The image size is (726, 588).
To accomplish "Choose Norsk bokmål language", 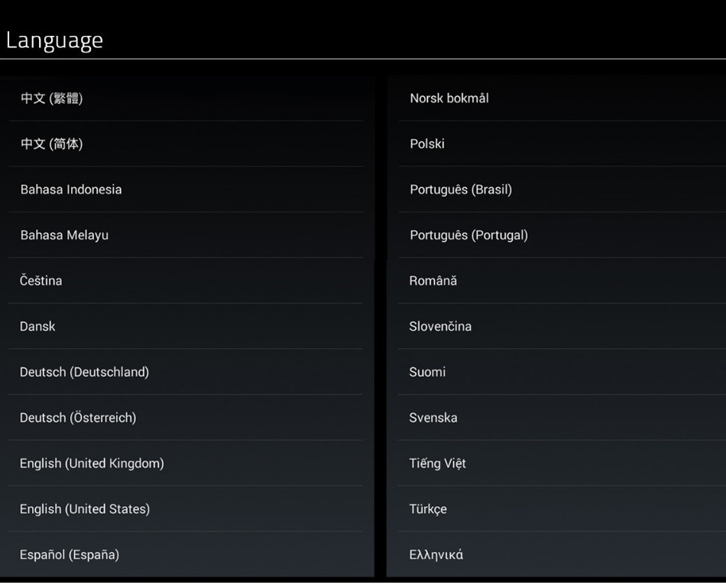I will tap(449, 99).
